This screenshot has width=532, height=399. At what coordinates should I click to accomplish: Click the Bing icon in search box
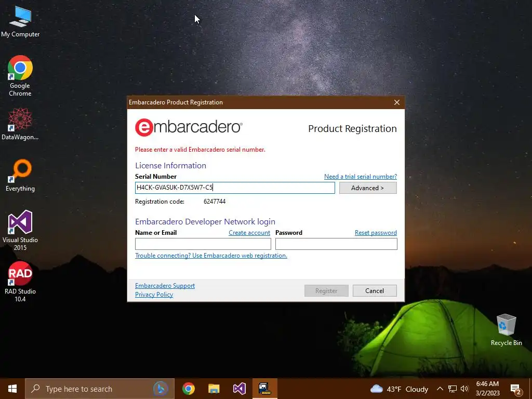coord(161,389)
